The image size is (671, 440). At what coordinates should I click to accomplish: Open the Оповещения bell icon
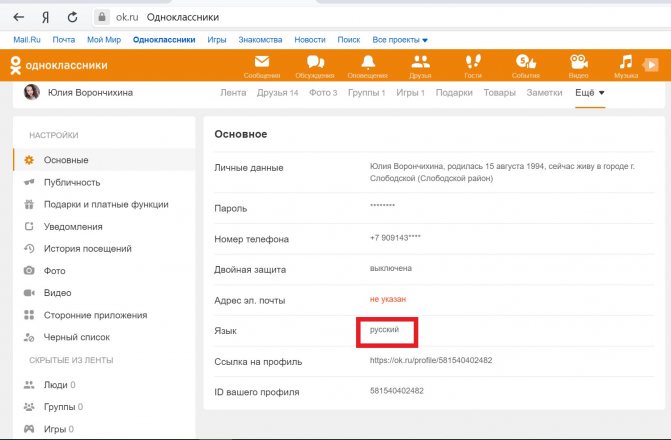(368, 62)
